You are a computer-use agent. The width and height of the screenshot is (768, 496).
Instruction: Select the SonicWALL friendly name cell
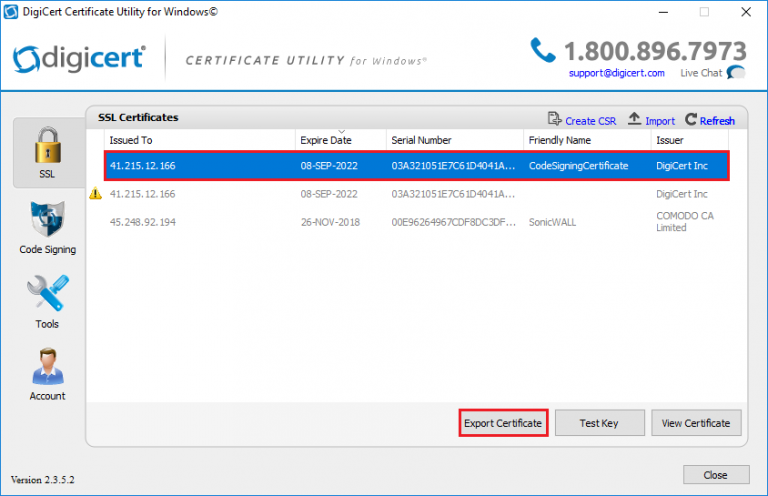pyautogui.click(x=552, y=222)
